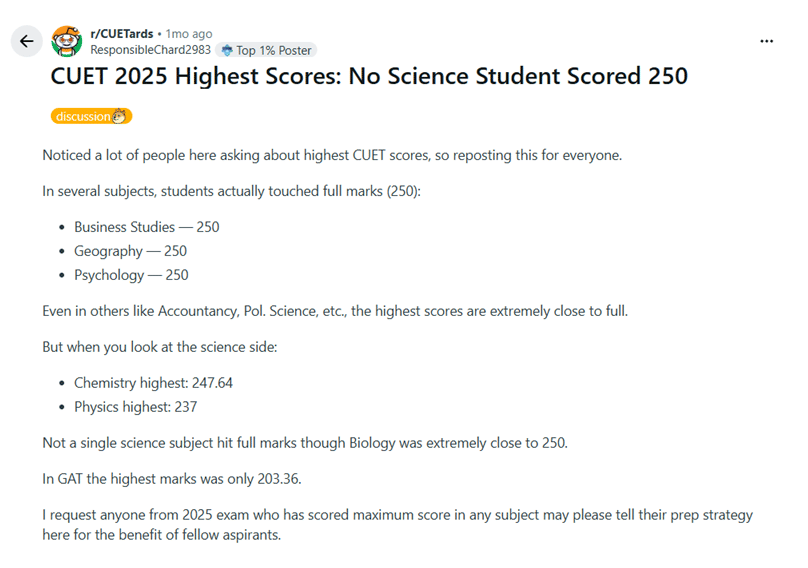Click the opening paragraph about reposting
This screenshot has width=808, height=568.
click(x=332, y=155)
